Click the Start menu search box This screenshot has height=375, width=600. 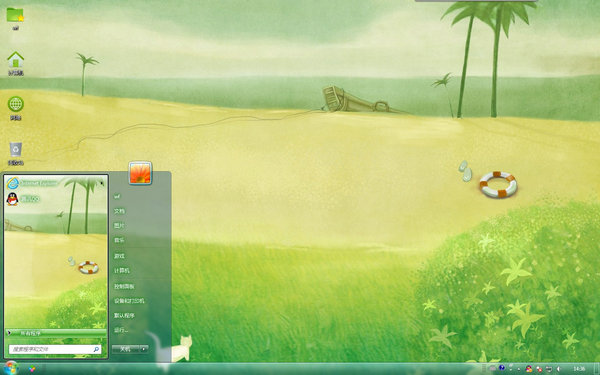click(55, 349)
